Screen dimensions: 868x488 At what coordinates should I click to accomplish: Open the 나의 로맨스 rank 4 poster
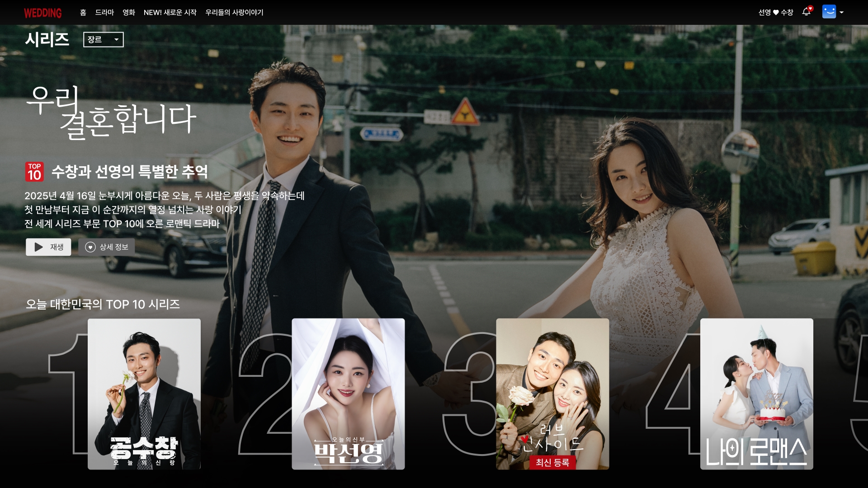[757, 394]
